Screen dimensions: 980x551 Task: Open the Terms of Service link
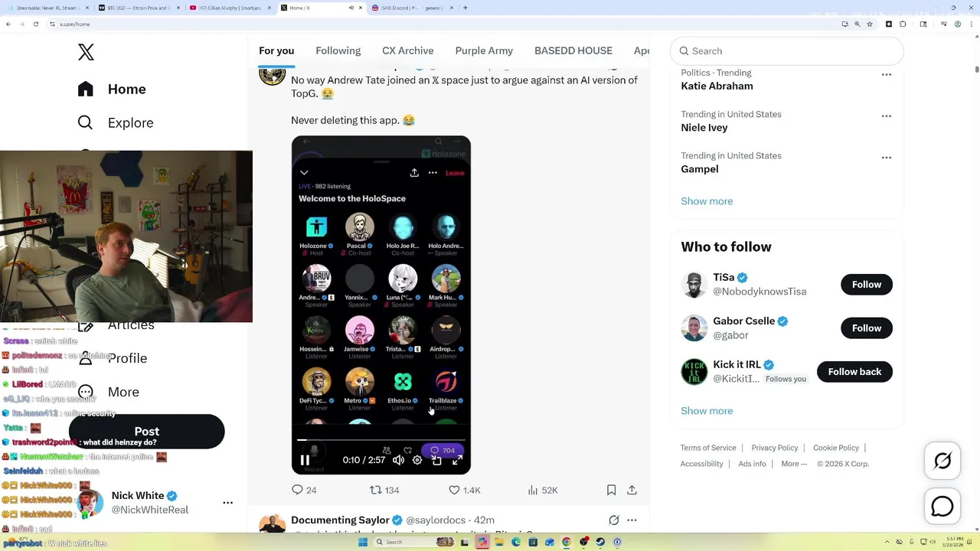708,448
